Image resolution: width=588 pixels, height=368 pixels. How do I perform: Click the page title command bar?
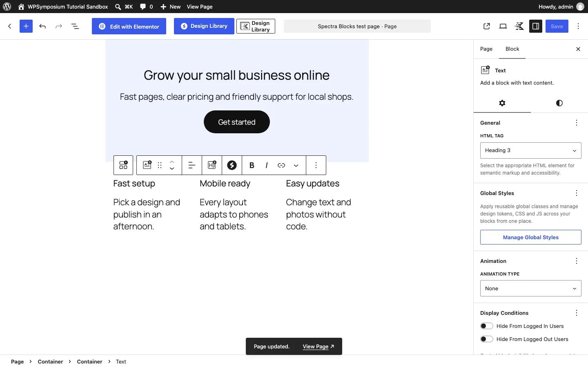(357, 26)
